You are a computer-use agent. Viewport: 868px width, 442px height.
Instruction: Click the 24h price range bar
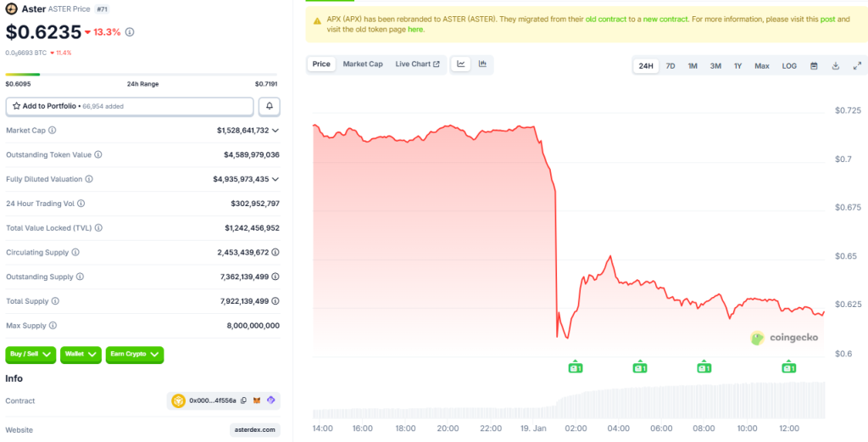tap(142, 75)
